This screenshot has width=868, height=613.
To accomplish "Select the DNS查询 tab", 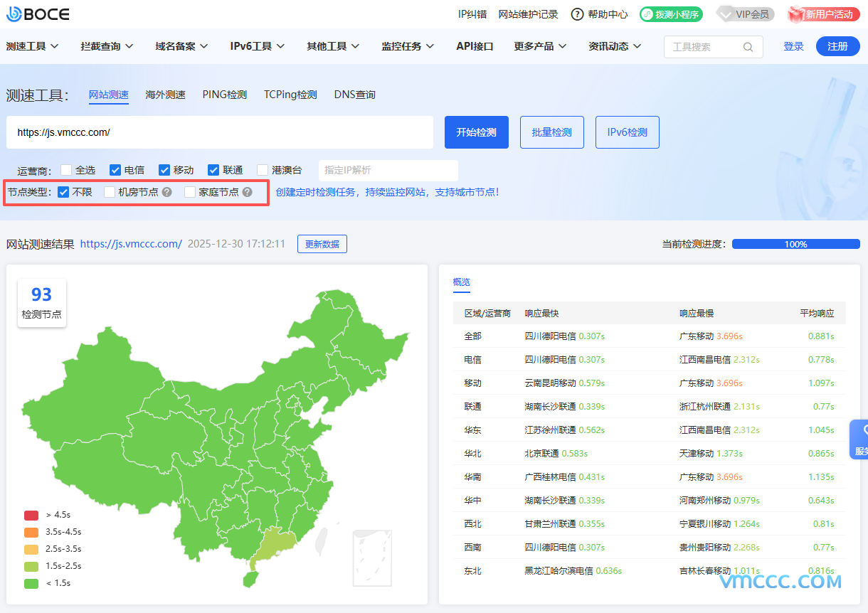I will click(x=354, y=94).
